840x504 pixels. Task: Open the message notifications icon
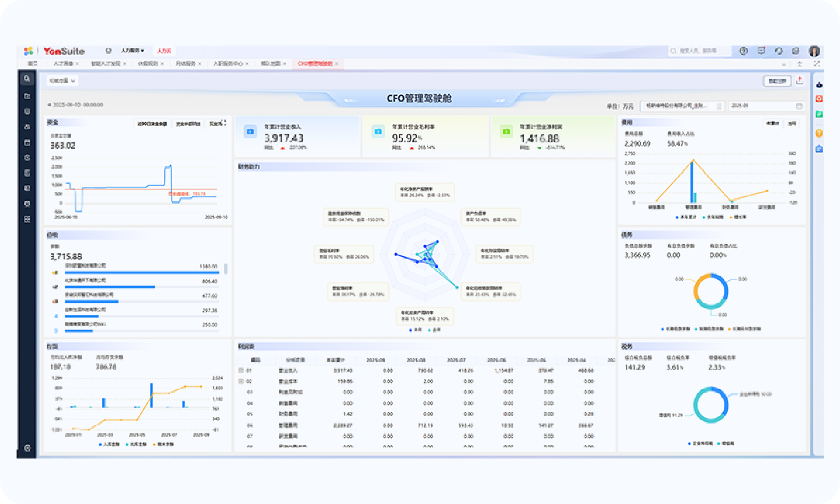click(761, 51)
